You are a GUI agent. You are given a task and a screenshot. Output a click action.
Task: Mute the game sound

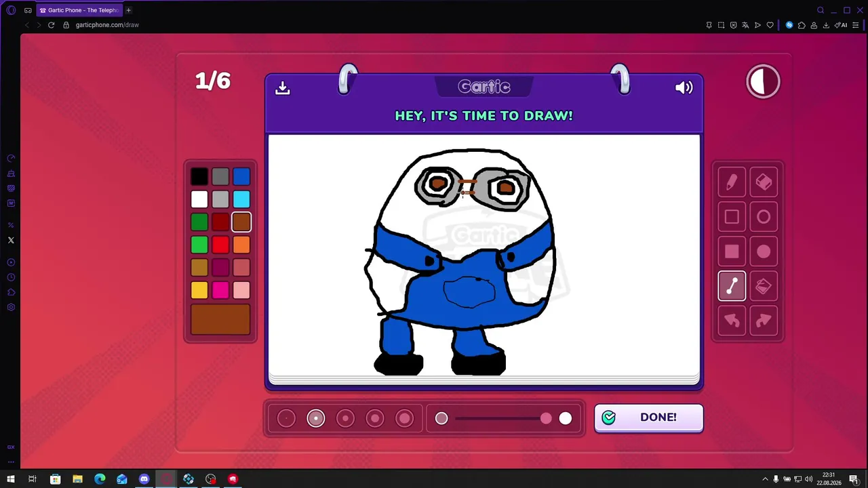pos(684,87)
